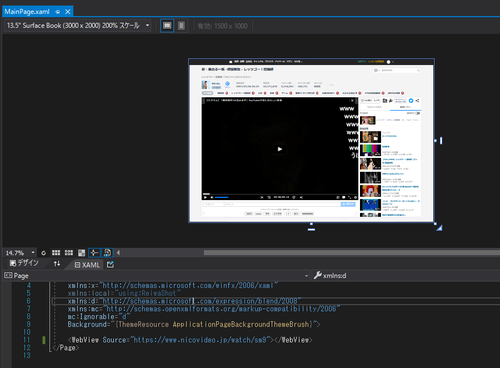Click line number 11 in the gutter
500x368 pixels.
[x=27, y=340]
